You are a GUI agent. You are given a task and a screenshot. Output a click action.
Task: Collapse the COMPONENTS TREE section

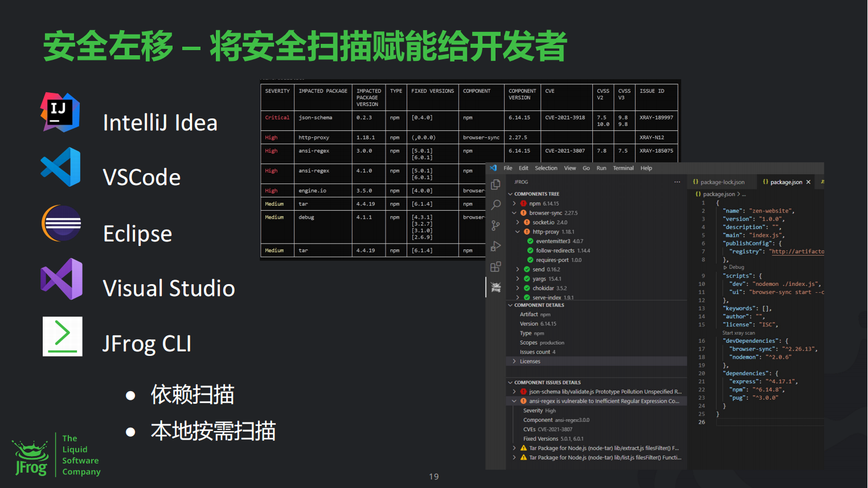coord(510,194)
